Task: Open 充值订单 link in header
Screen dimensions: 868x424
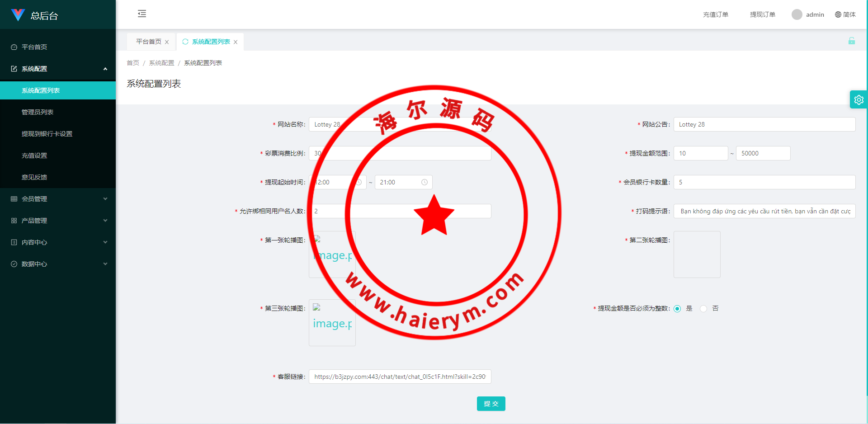Action: click(715, 14)
